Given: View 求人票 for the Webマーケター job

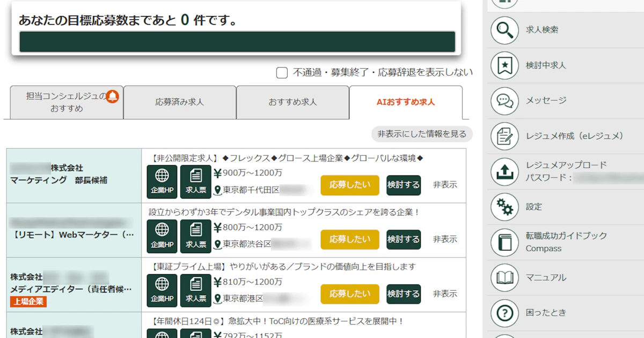Looking at the screenshot, I should (196, 236).
